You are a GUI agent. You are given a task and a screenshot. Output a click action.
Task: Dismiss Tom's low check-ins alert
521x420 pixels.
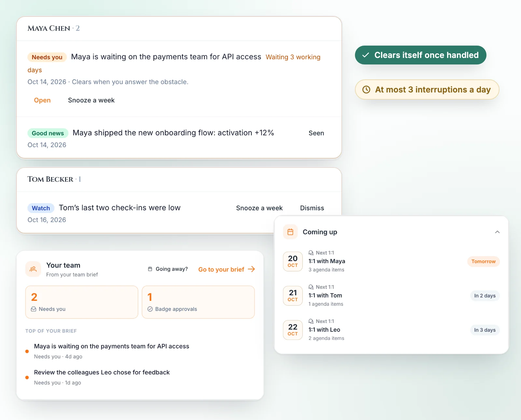(x=312, y=208)
